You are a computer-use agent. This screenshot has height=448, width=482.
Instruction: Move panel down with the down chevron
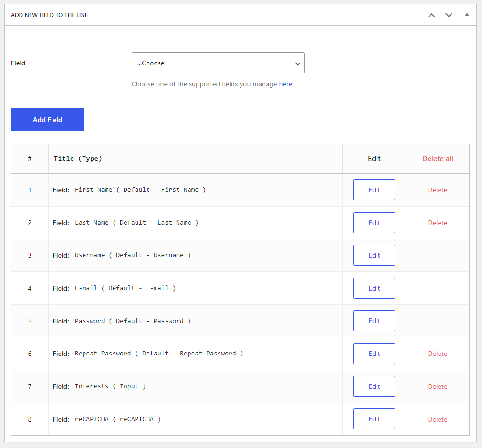pyautogui.click(x=449, y=15)
